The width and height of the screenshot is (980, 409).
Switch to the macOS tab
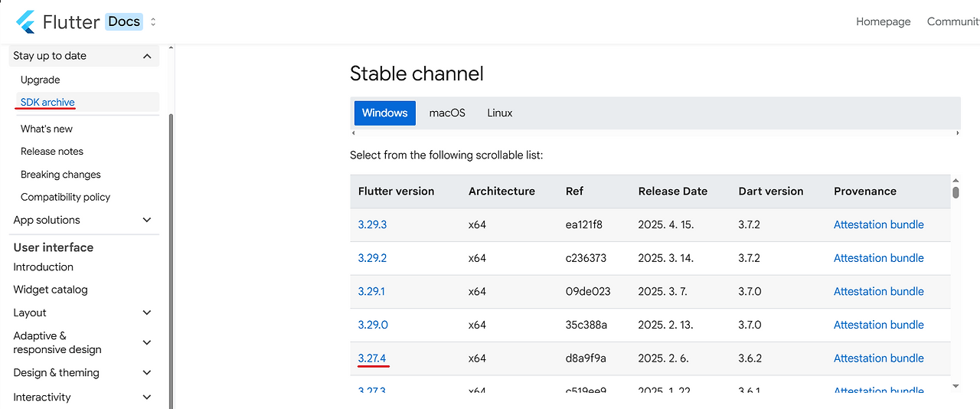pos(447,113)
